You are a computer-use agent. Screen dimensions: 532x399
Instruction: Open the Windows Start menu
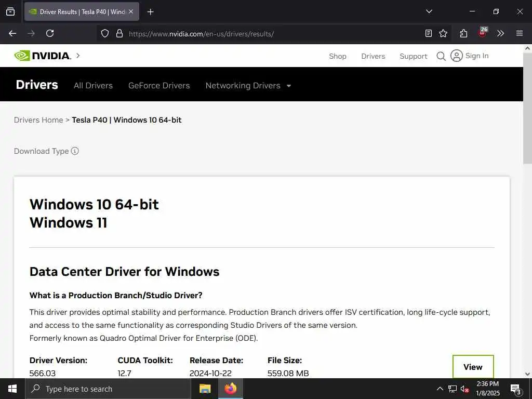[12, 389]
